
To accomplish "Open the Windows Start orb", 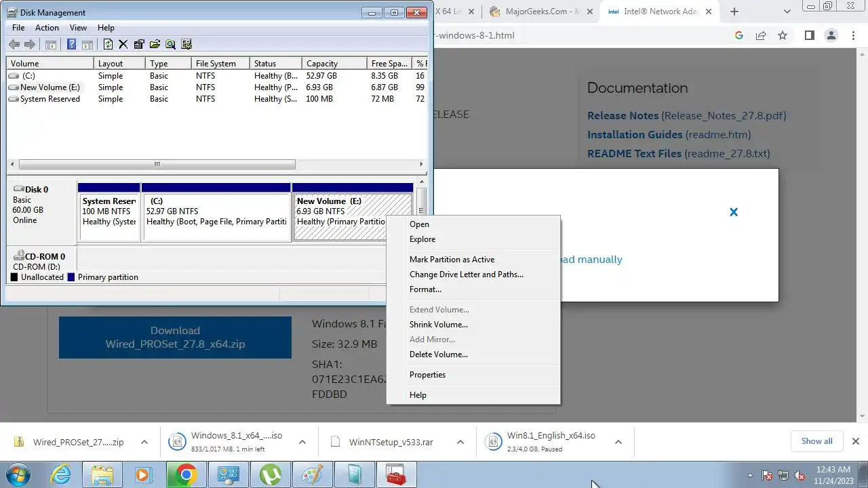I will [18, 474].
